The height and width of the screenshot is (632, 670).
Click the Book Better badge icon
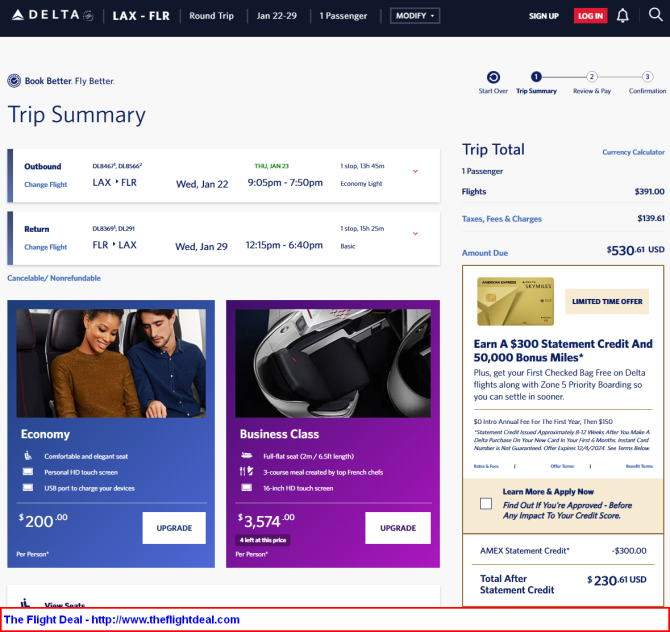14,81
